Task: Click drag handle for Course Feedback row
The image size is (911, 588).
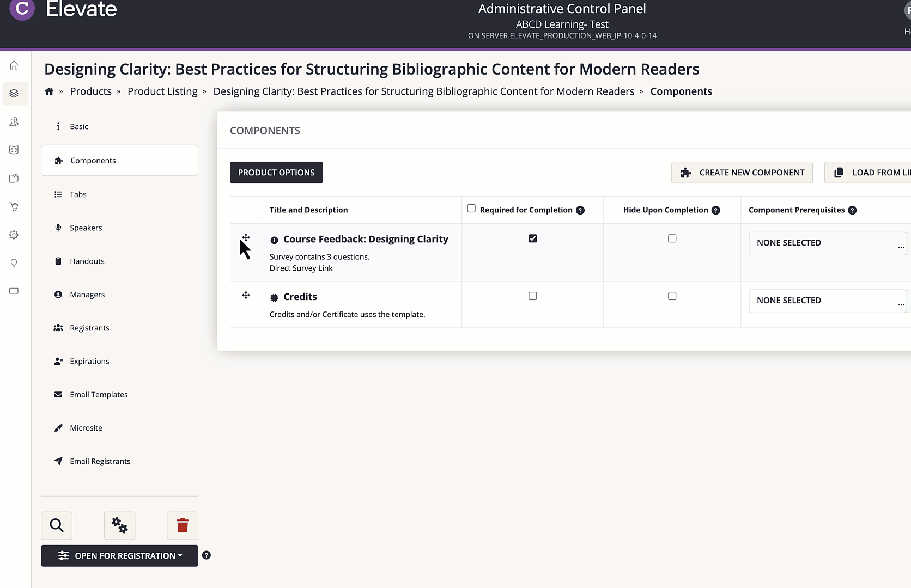Action: tap(246, 237)
